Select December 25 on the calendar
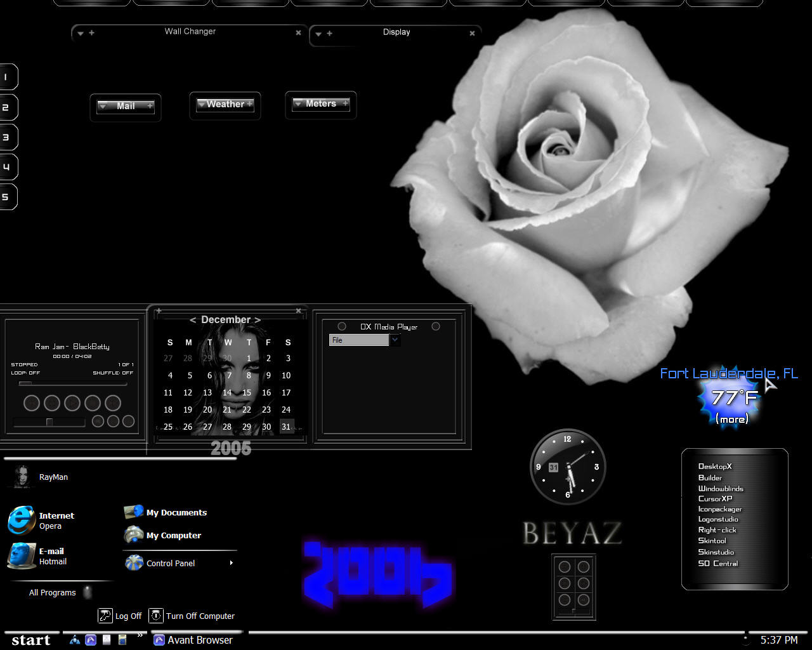This screenshot has width=812, height=650. [168, 427]
